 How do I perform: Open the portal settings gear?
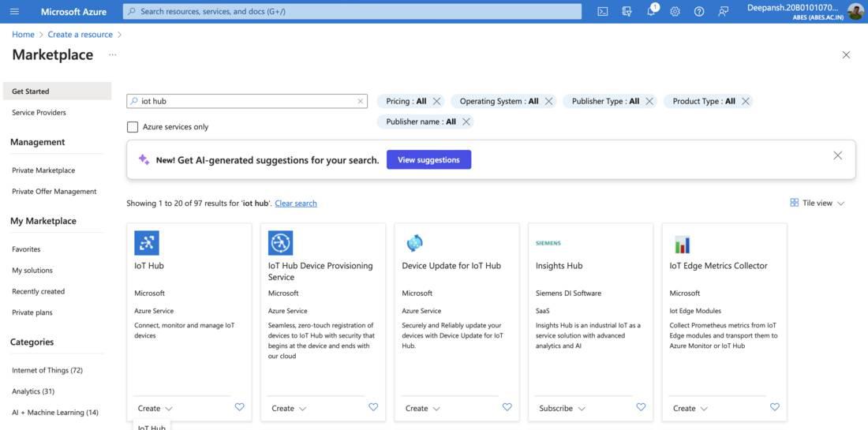[x=675, y=11]
